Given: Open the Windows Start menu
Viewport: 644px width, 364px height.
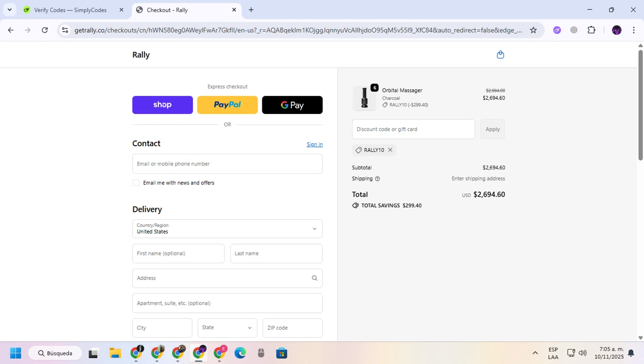Looking at the screenshot, I should click(15, 353).
